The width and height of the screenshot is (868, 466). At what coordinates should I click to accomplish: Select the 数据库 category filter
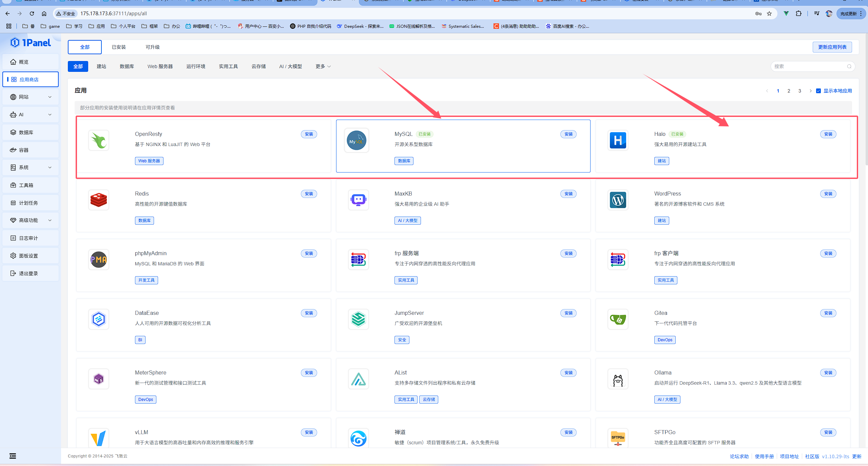[127, 66]
